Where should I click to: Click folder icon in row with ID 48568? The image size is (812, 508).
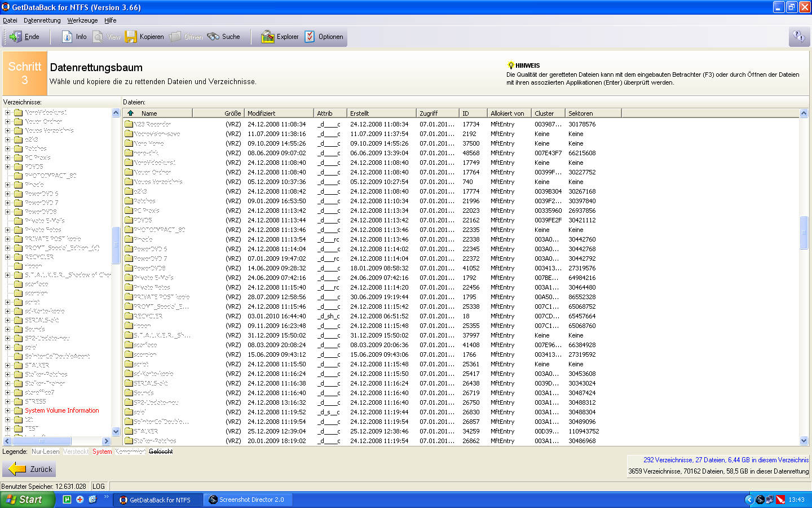coord(129,153)
